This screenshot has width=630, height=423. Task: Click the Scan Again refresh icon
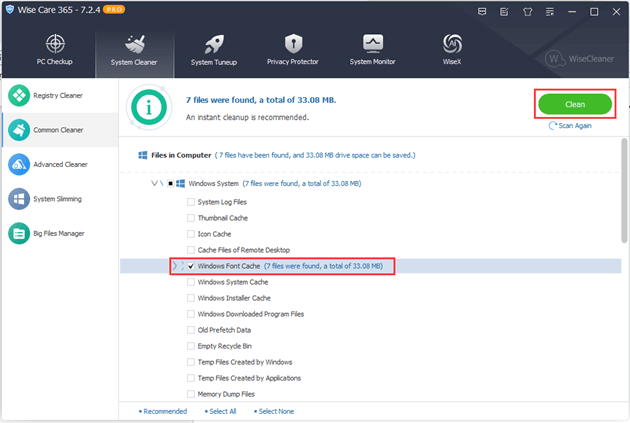(553, 126)
